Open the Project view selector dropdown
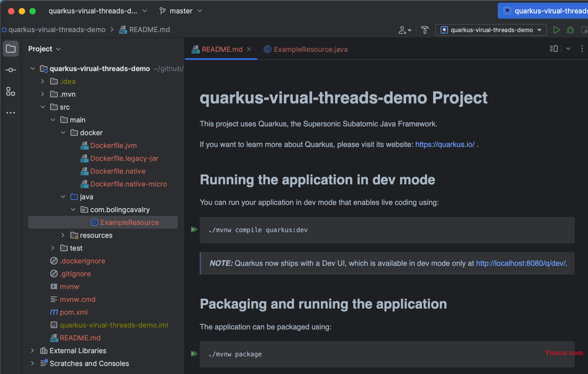Screen dimensions: 588x374 [44, 49]
